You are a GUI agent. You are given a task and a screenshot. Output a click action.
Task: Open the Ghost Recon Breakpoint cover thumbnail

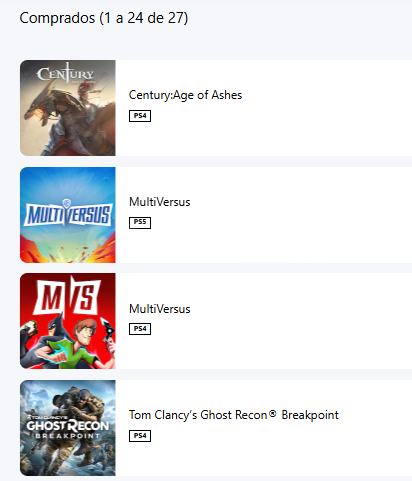[68, 428]
